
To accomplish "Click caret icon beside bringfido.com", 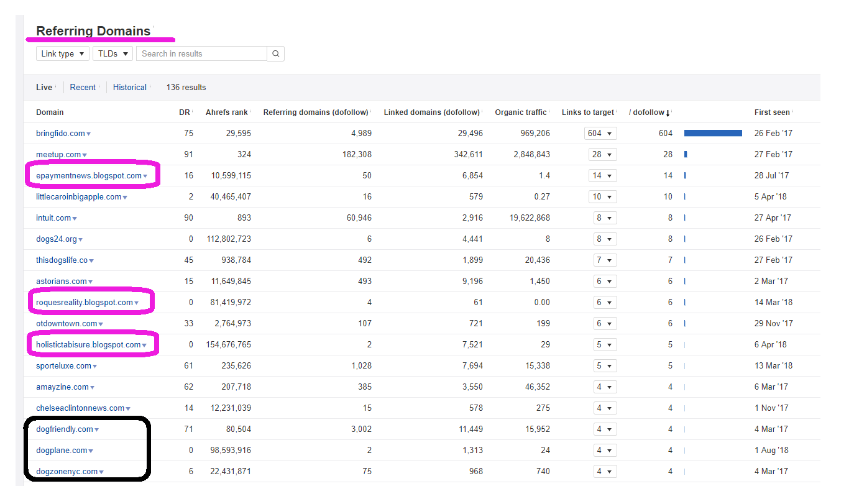I will click(x=89, y=134).
